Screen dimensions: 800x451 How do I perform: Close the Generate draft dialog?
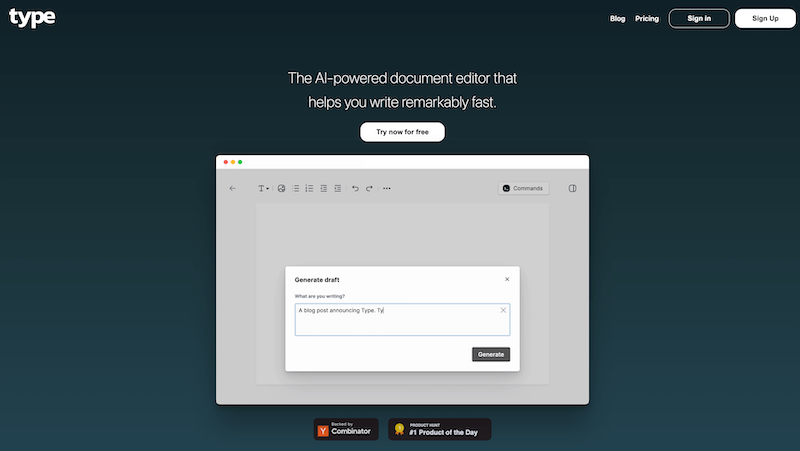pyautogui.click(x=507, y=279)
